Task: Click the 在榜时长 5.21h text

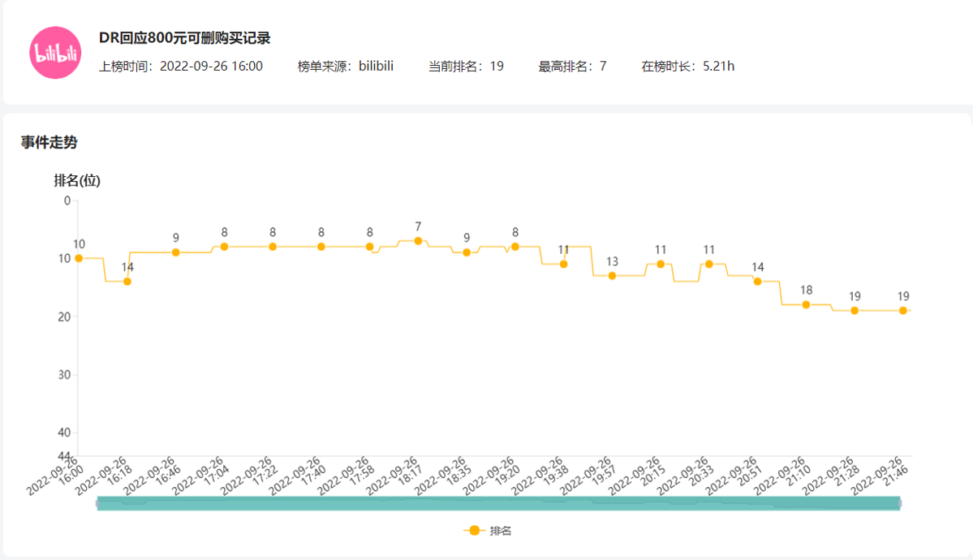Action: [x=688, y=67]
